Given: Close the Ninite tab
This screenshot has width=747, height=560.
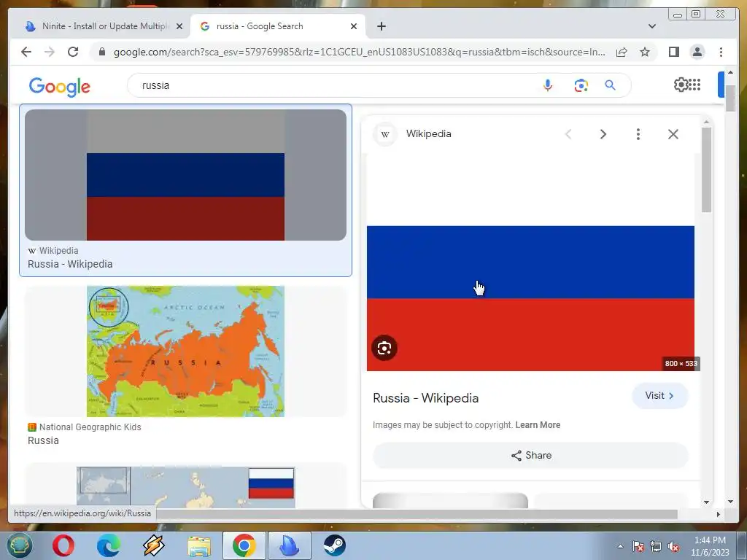Looking at the screenshot, I should click(x=179, y=26).
